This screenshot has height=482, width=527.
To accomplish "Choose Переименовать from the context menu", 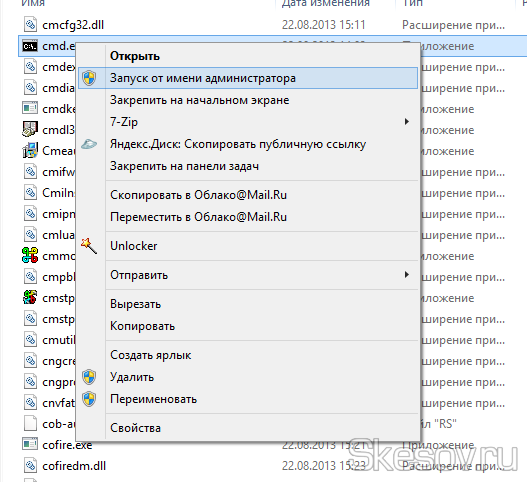I will tap(248, 399).
